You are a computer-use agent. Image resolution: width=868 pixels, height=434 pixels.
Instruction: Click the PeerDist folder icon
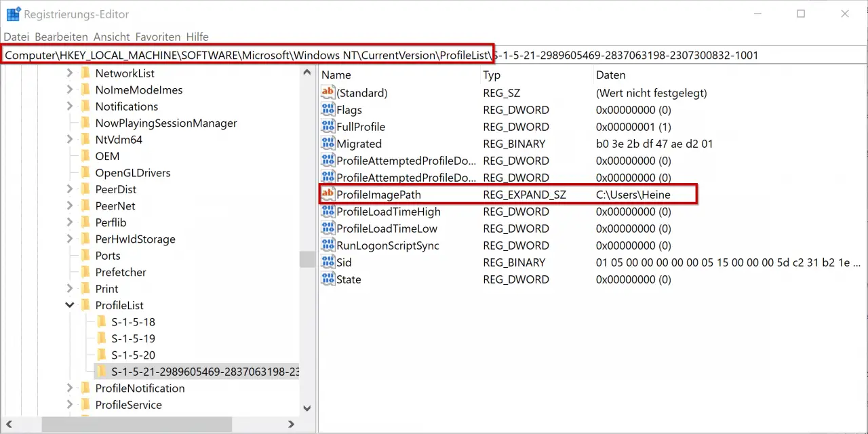[85, 189]
